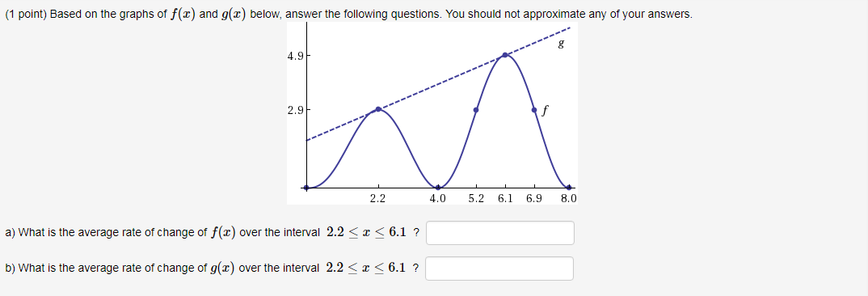Click the graph point at the peak above 6.1
Screen dimensions: 868x296
[505, 55]
